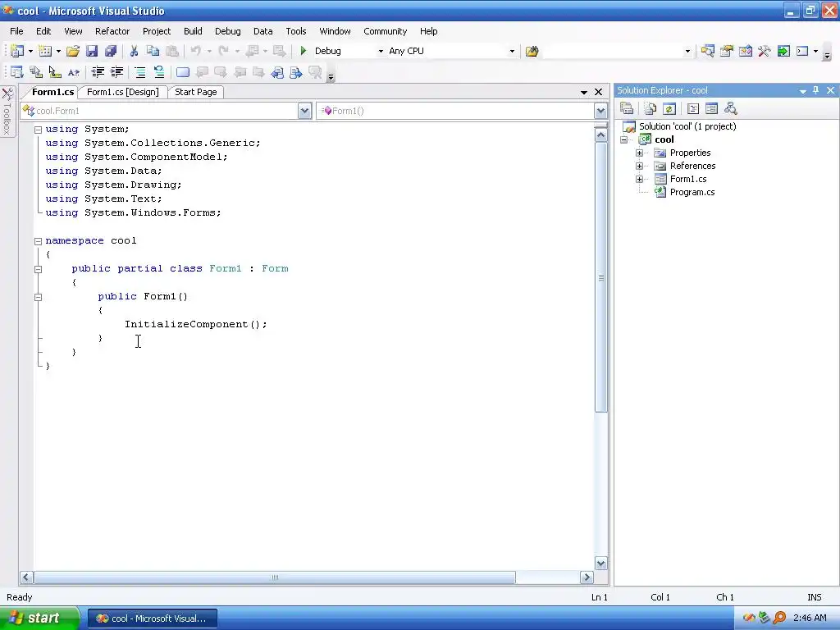Click the Save All icon
The image size is (840, 630).
coord(111,51)
